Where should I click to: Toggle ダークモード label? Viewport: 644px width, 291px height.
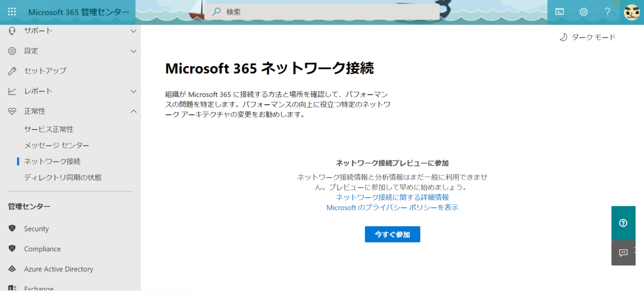594,37
